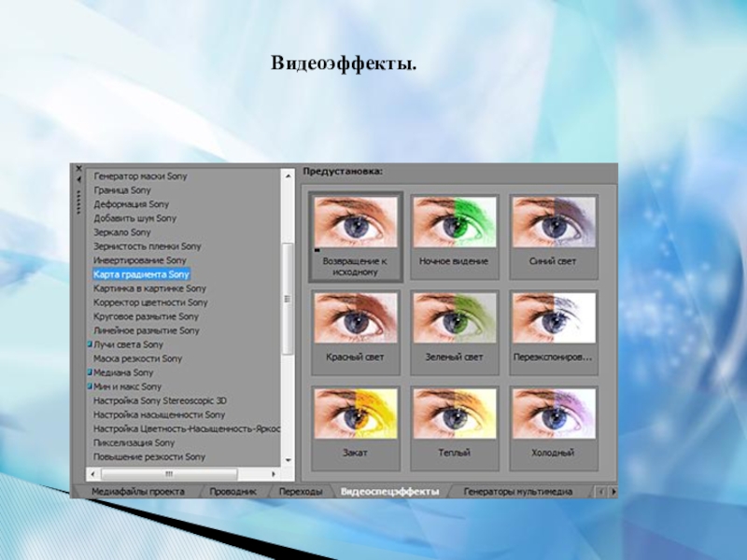747x560 pixels.
Task: Choose the Холодный preset thumbnail
Action: pos(552,414)
